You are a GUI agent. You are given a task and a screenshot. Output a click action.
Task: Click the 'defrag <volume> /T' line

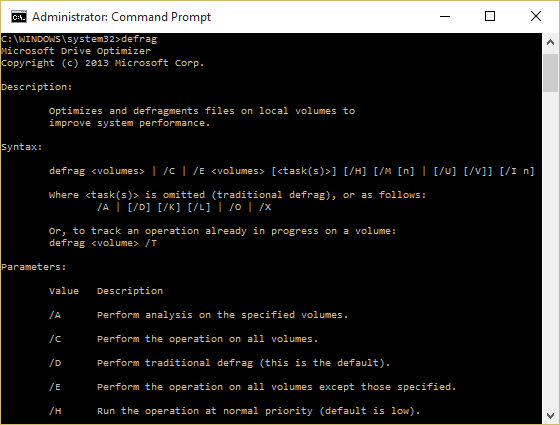pos(103,243)
